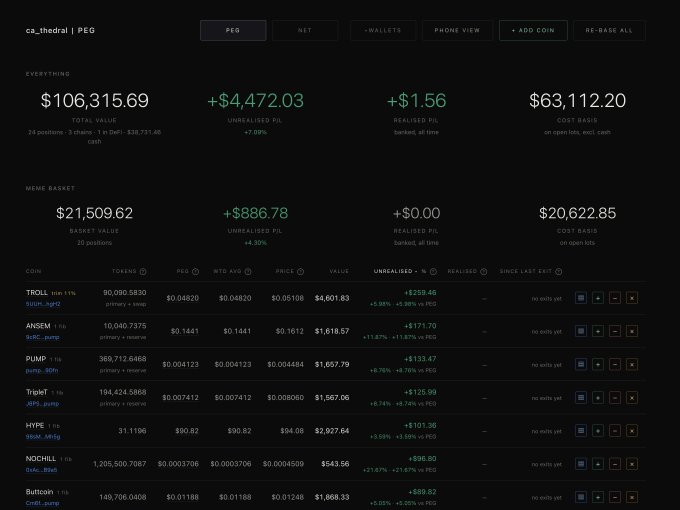Click the minus icon in the ANSEM row

[615, 331]
